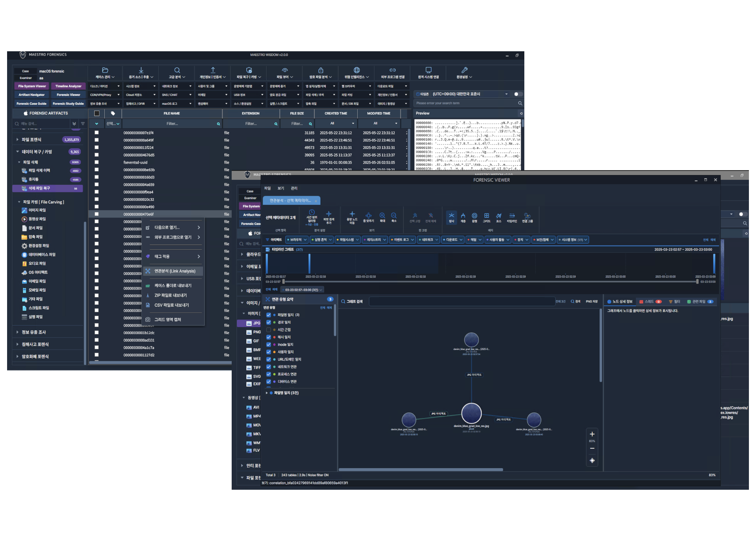Check the box for file 00000000007e1f4
The image size is (756, 541).
[96, 133]
